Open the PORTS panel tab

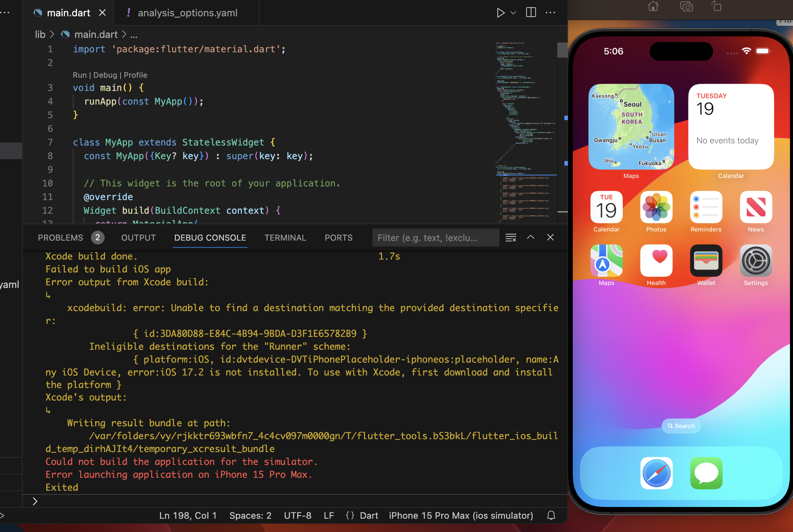coord(339,238)
